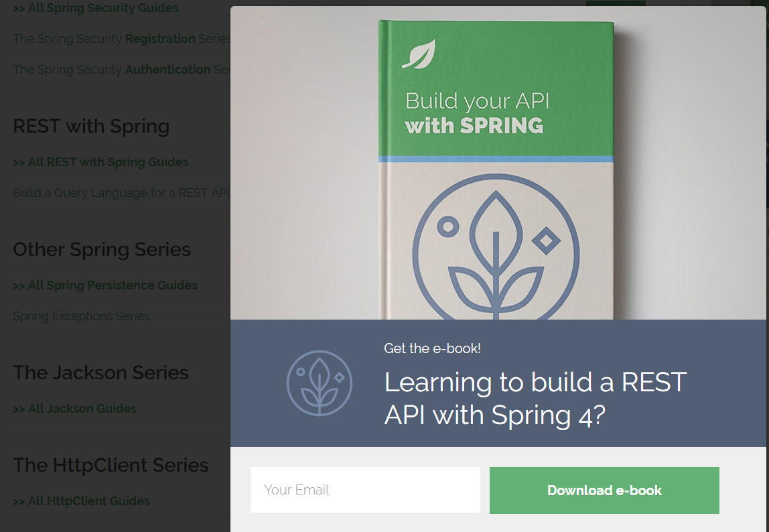The height and width of the screenshot is (532, 769).
Task: Click the Learning to build a REST API headline
Action: 535,399
